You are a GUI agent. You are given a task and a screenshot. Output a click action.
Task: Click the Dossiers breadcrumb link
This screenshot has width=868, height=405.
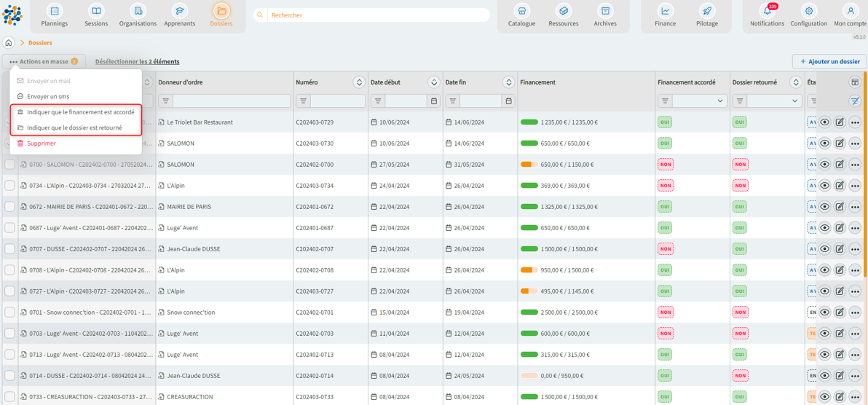(x=40, y=43)
